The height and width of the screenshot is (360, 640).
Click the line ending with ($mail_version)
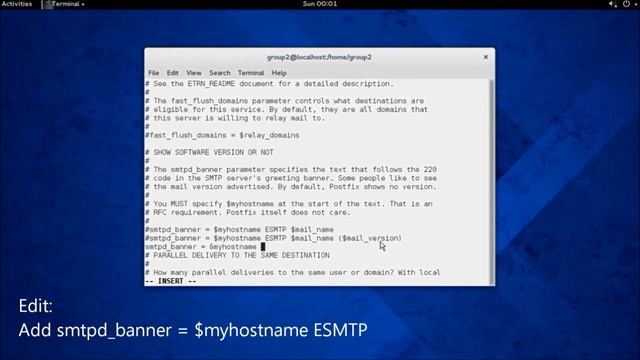273,238
